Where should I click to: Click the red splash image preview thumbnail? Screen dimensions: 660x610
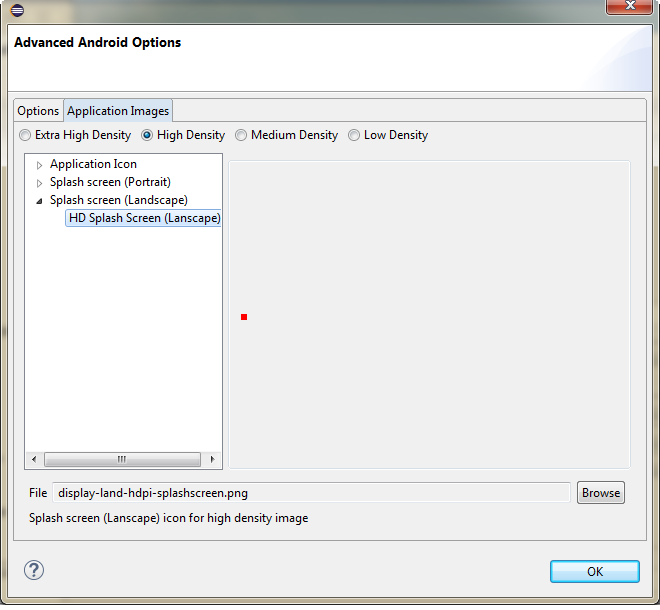tap(244, 317)
